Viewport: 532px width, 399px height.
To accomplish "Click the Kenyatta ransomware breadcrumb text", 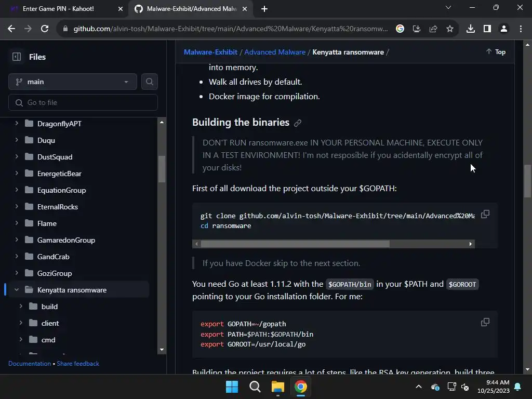I will (x=348, y=52).
